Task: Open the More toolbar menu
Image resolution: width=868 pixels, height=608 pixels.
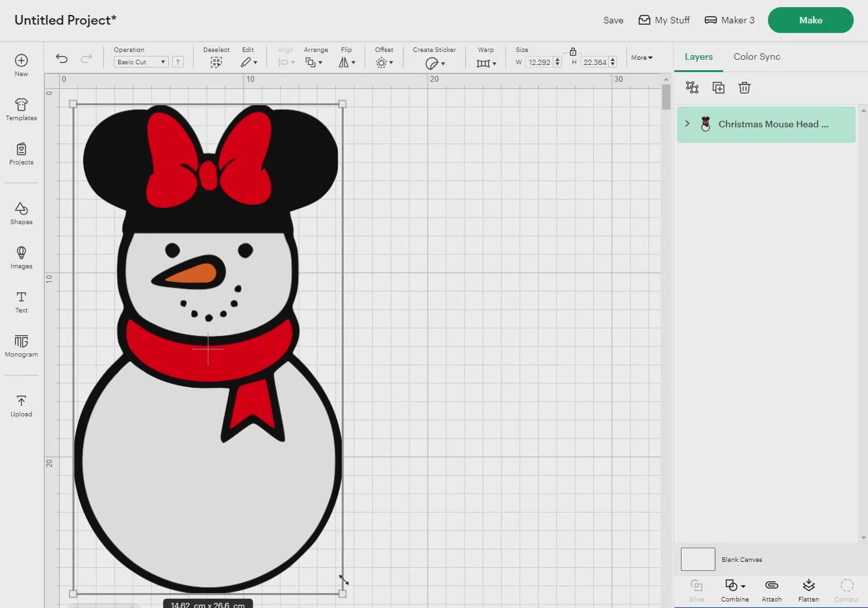Action: [642, 57]
